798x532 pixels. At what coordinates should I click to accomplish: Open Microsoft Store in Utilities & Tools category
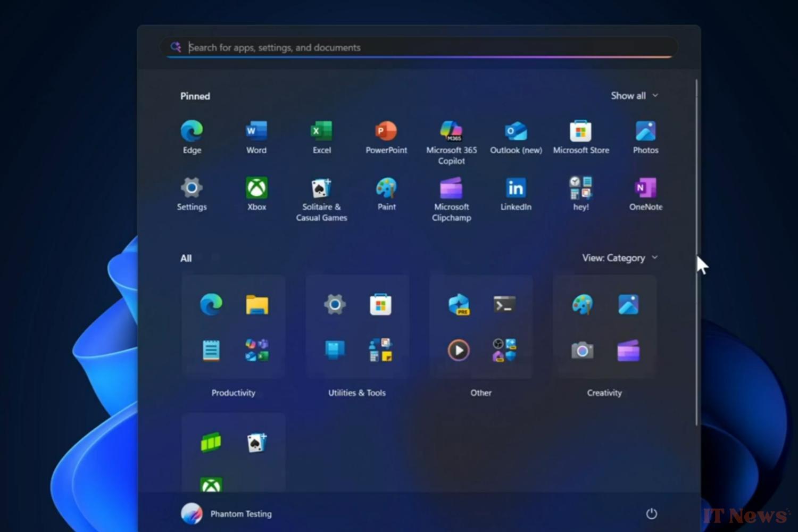pos(380,305)
